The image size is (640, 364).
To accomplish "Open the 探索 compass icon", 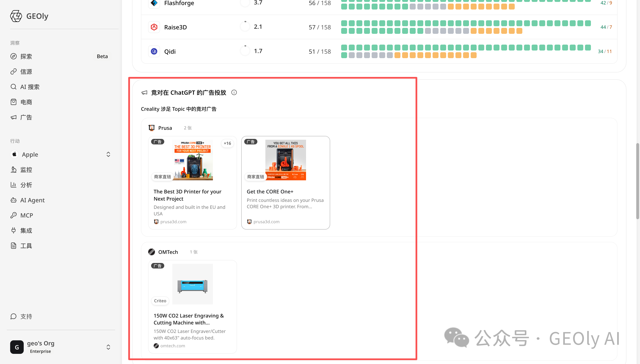I will (x=14, y=56).
